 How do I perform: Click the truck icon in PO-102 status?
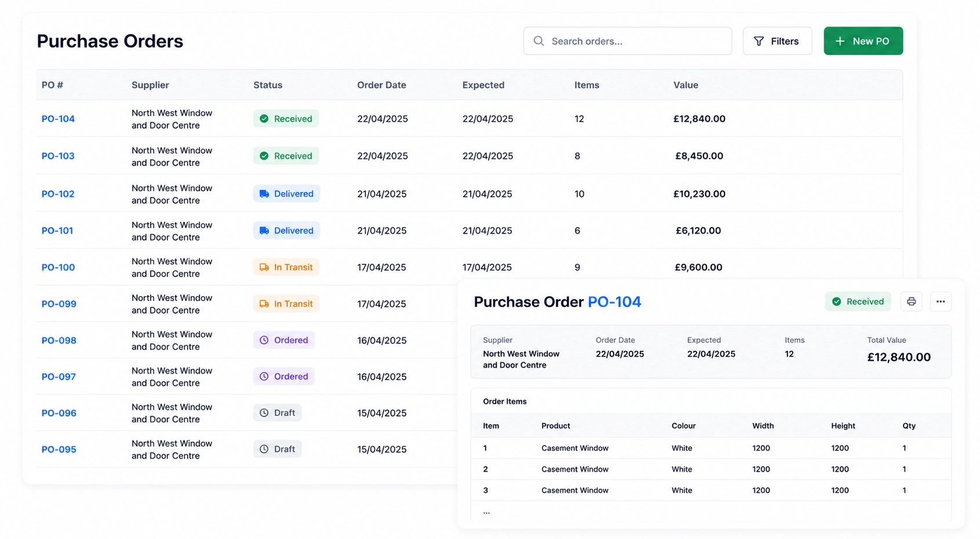coord(264,194)
